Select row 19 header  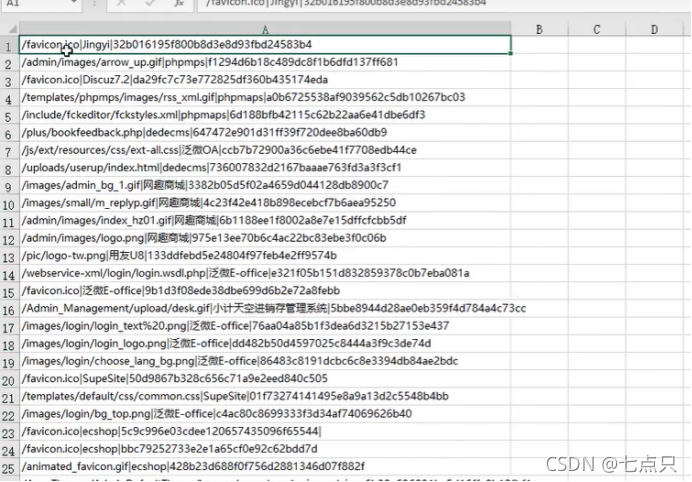point(9,362)
